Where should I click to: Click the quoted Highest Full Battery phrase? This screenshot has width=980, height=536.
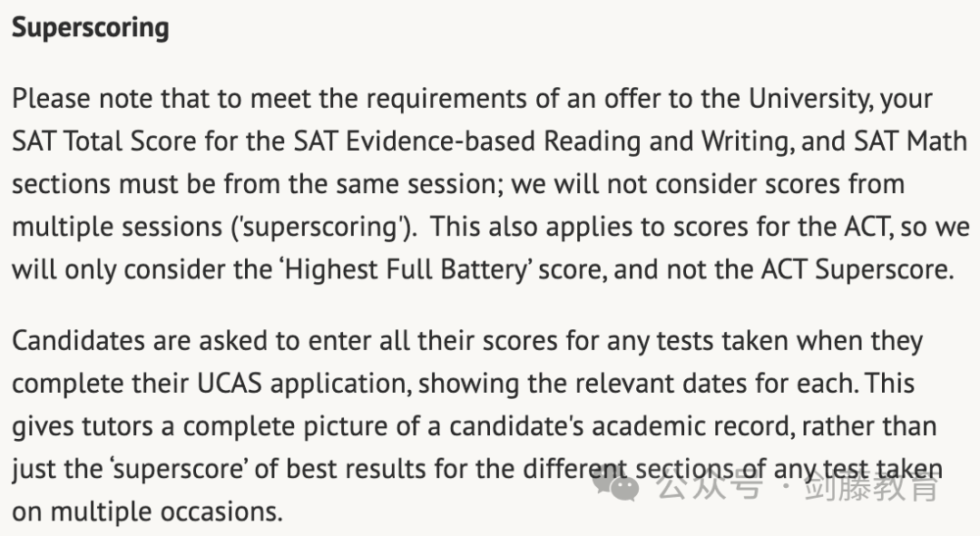[x=407, y=270]
